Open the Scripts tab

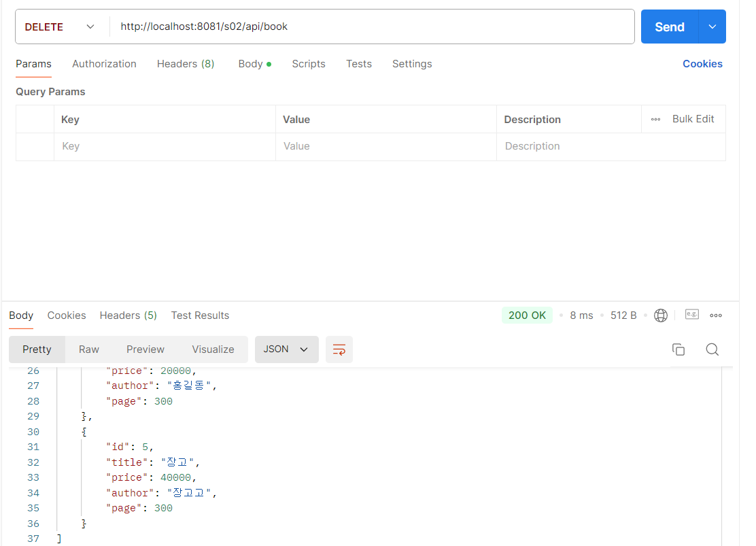pyautogui.click(x=309, y=63)
